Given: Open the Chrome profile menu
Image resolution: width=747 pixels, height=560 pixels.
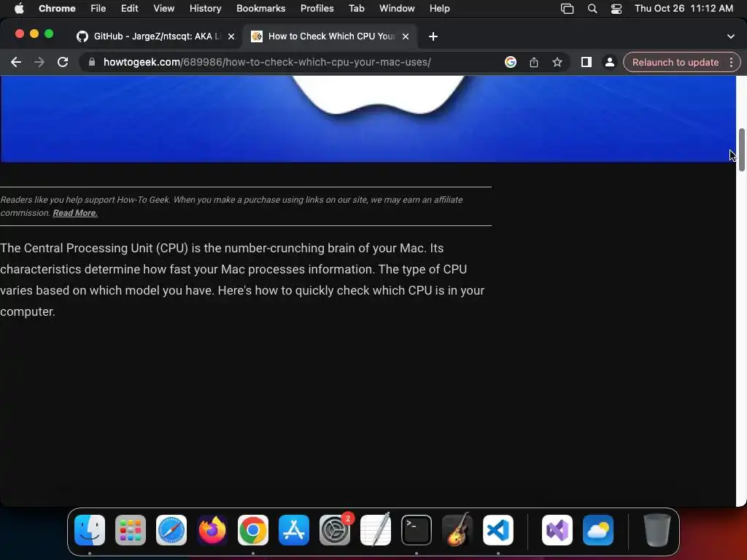Looking at the screenshot, I should coord(609,62).
